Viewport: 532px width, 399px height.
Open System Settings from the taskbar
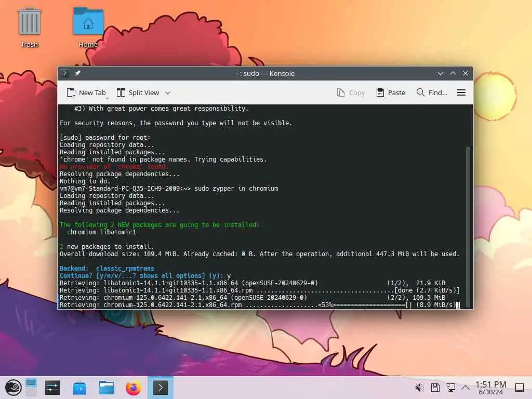pos(52,388)
